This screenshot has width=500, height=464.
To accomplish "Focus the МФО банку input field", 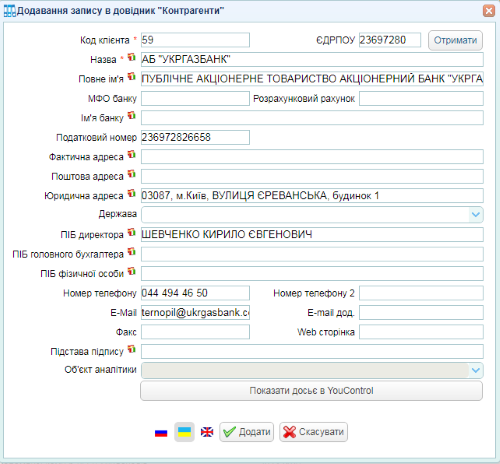I will coord(195,99).
